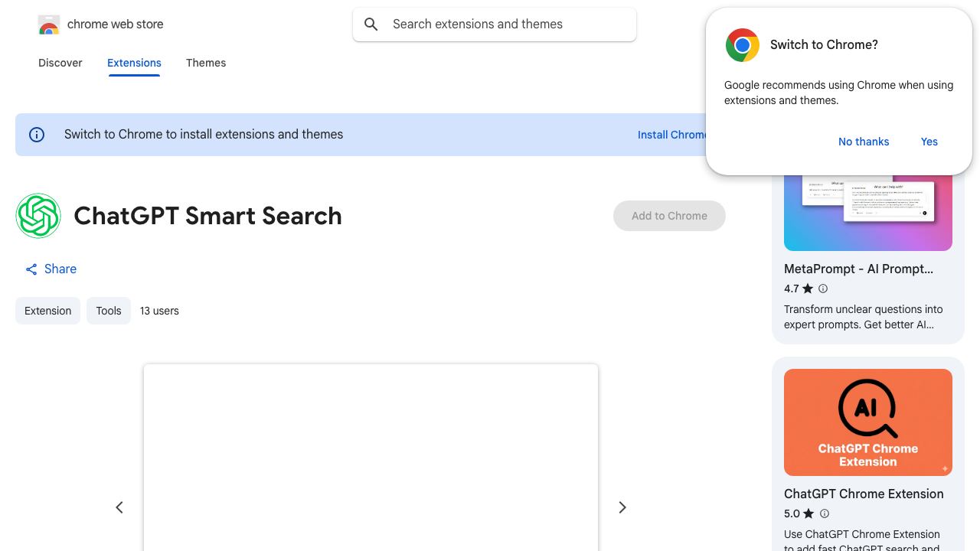Click the Chrome Web Store logo icon
This screenshot has height=551, width=980.
point(49,24)
